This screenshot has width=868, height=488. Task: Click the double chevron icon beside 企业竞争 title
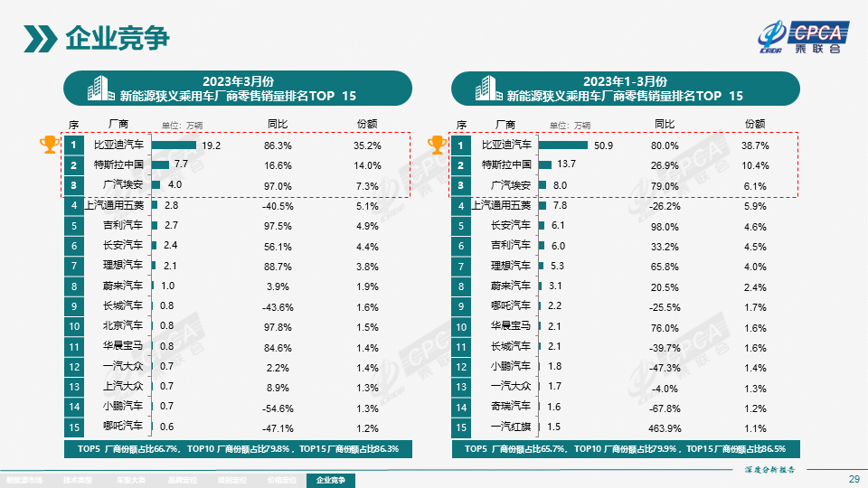(x=40, y=38)
